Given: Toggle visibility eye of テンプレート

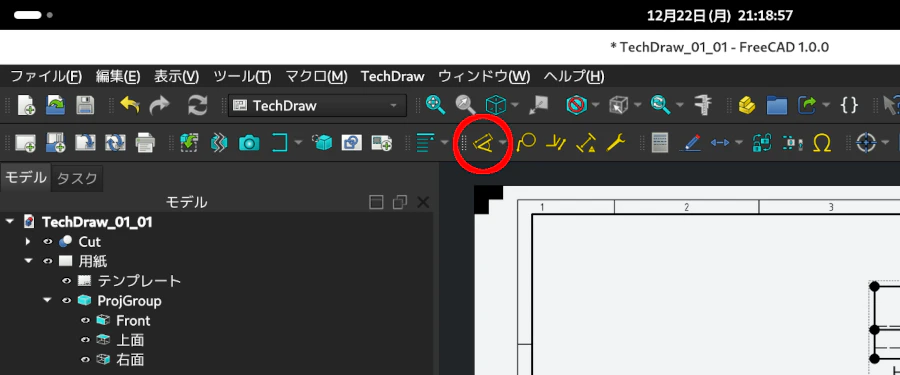Looking at the screenshot, I should pyautogui.click(x=67, y=281).
